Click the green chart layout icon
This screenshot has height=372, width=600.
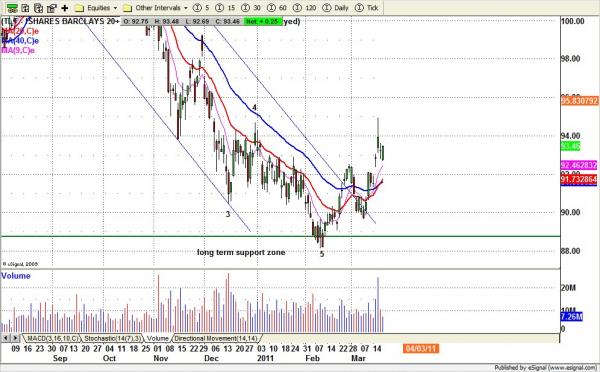pos(12,8)
